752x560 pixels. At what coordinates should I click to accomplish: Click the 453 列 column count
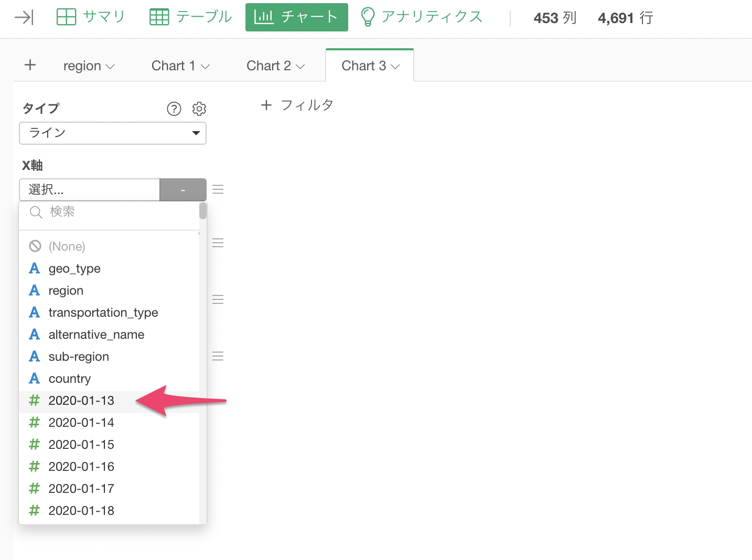pos(555,18)
